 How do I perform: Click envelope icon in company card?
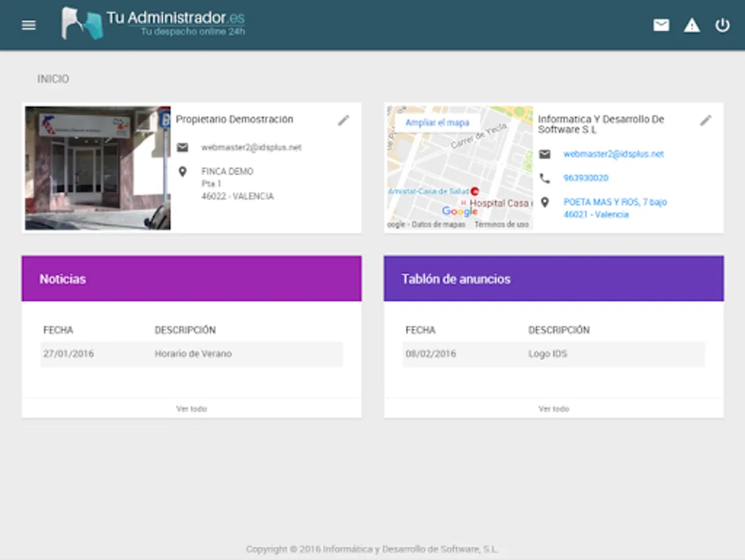545,154
